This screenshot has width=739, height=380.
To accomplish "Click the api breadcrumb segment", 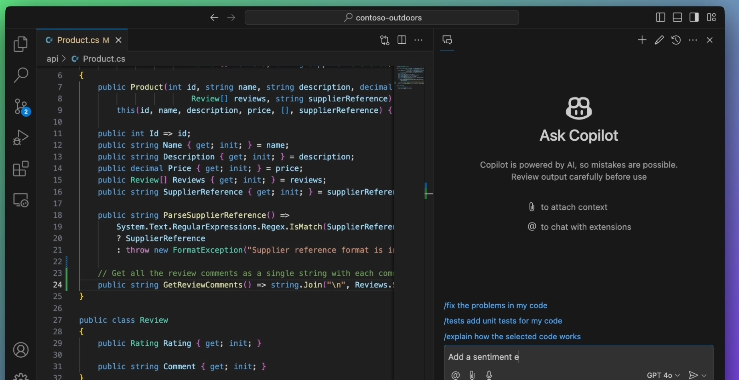I will coord(52,59).
